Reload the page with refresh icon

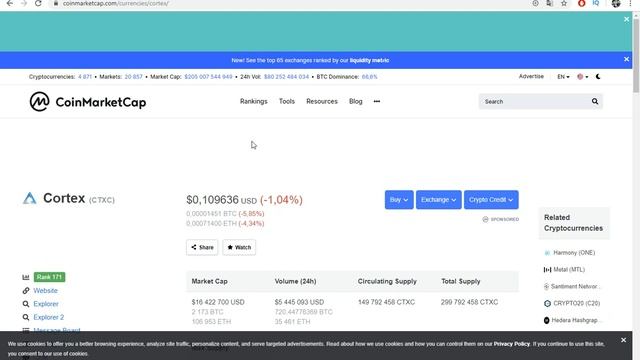[38, 3]
